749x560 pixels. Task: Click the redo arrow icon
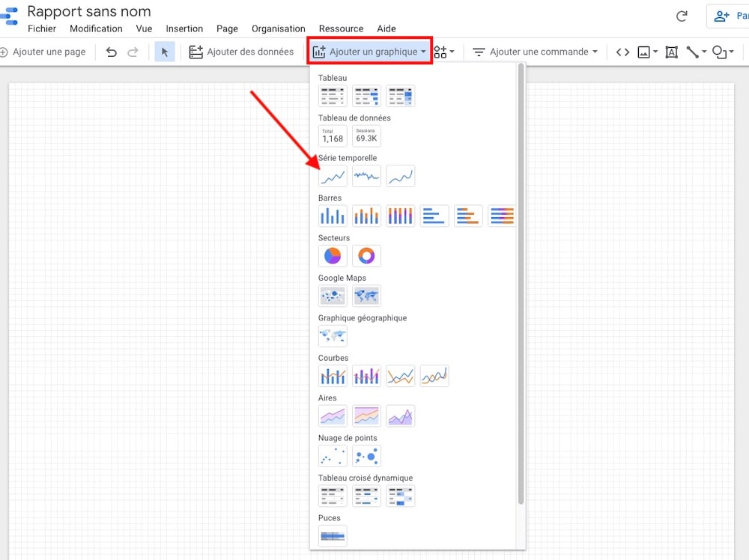pyautogui.click(x=133, y=52)
